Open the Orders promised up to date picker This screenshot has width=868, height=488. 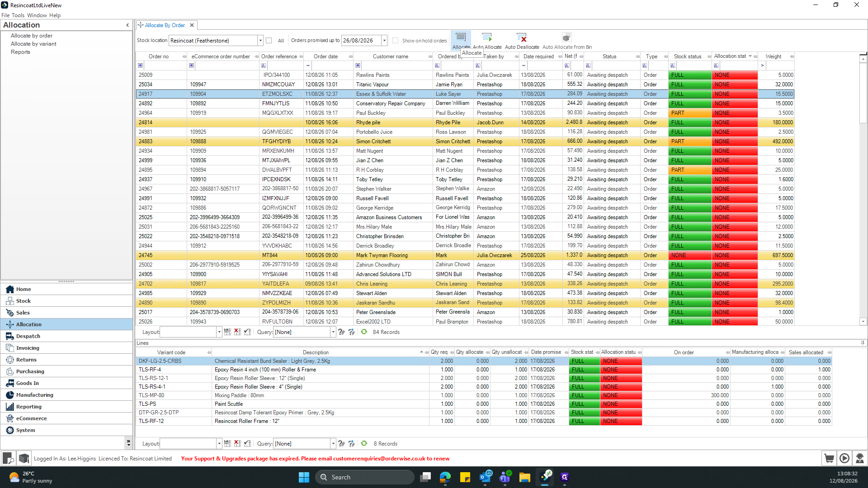click(x=384, y=41)
